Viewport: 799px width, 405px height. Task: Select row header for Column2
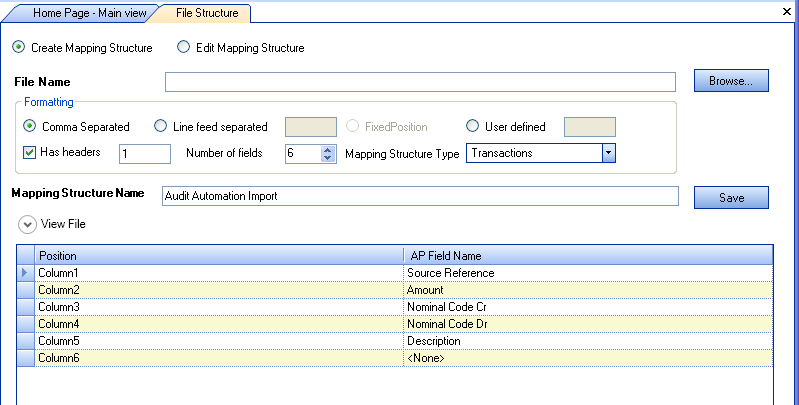pyautogui.click(x=25, y=290)
